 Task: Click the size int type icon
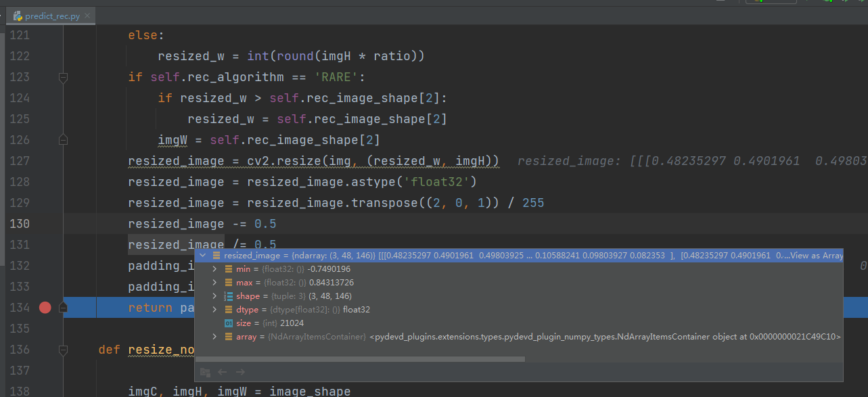coord(228,323)
